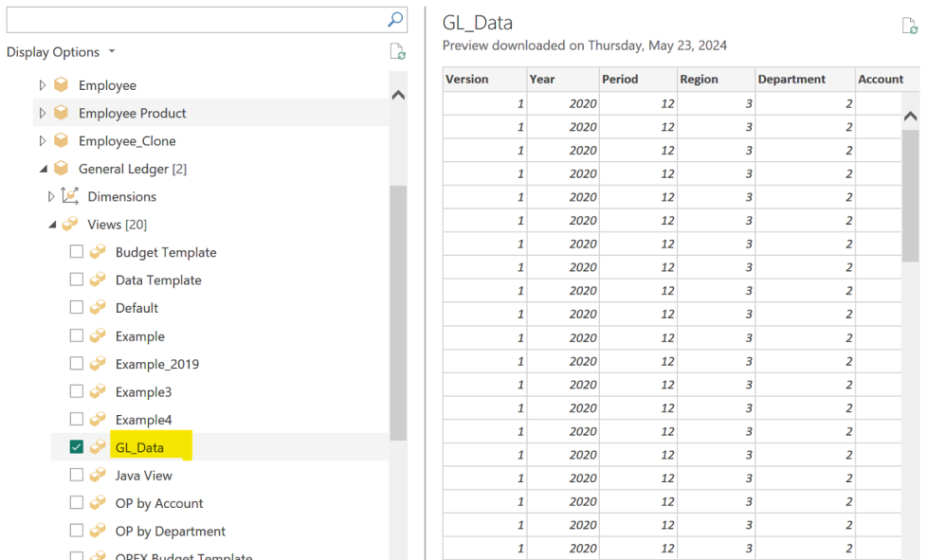
Task: Enable the Java View checkbox
Action: click(x=77, y=475)
